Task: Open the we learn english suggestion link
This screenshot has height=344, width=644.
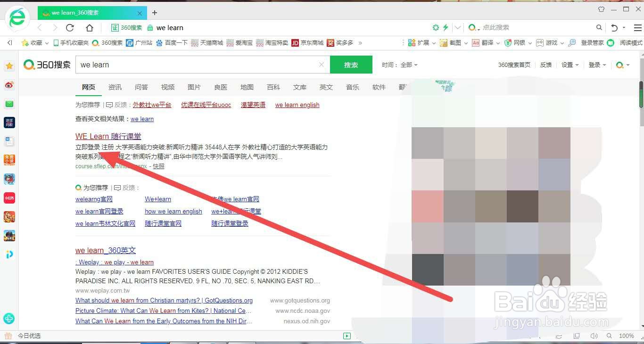Action: click(297, 105)
